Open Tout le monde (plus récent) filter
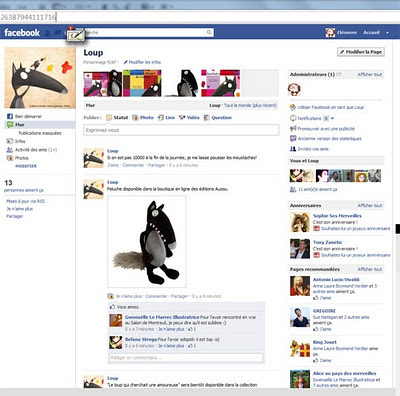Image resolution: width=400 pixels, height=396 pixels. click(x=250, y=105)
